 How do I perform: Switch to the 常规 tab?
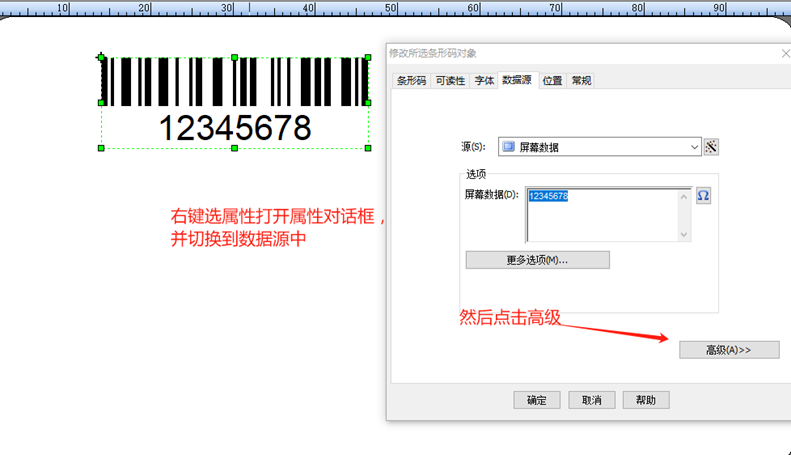581,81
